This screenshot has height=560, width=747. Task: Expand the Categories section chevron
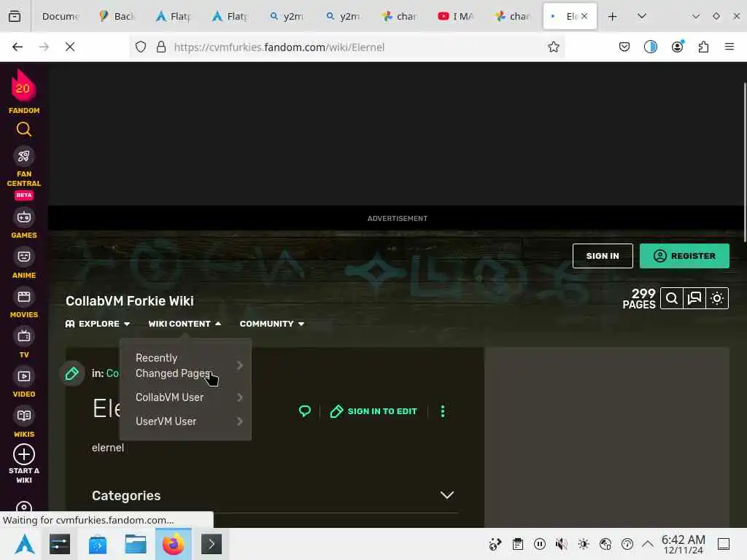pos(447,495)
